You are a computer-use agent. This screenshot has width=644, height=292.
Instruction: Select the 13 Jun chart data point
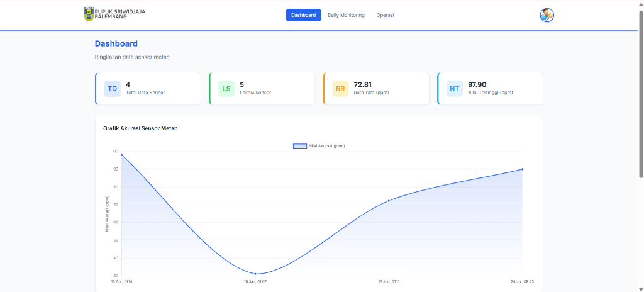tap(389, 201)
